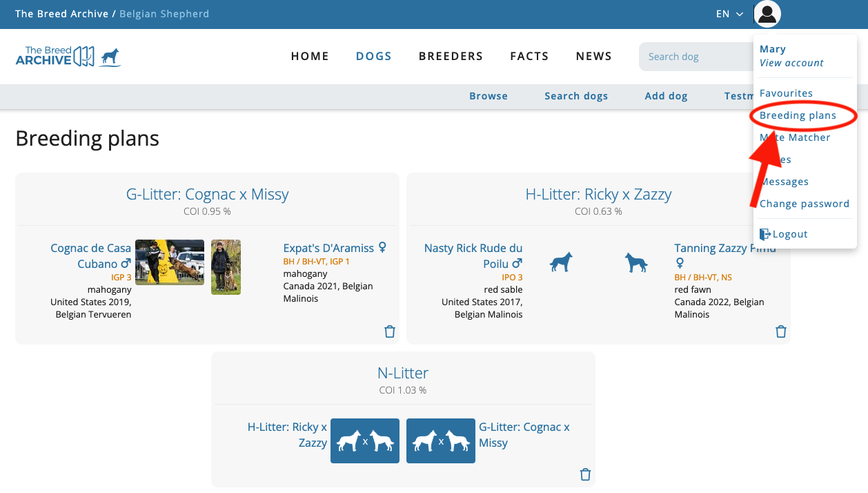Open the EN language dropdown
This screenshot has width=868, height=493.
pos(729,13)
